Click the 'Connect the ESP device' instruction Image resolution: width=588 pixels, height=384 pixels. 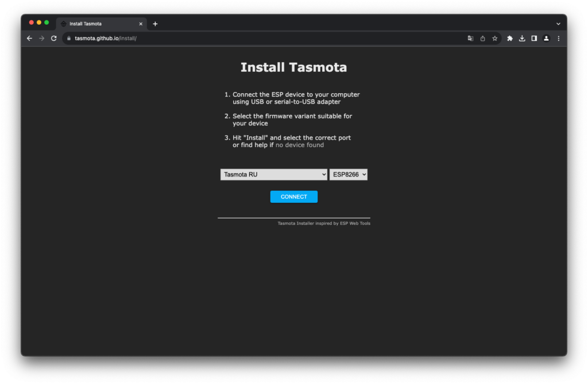tap(296, 98)
